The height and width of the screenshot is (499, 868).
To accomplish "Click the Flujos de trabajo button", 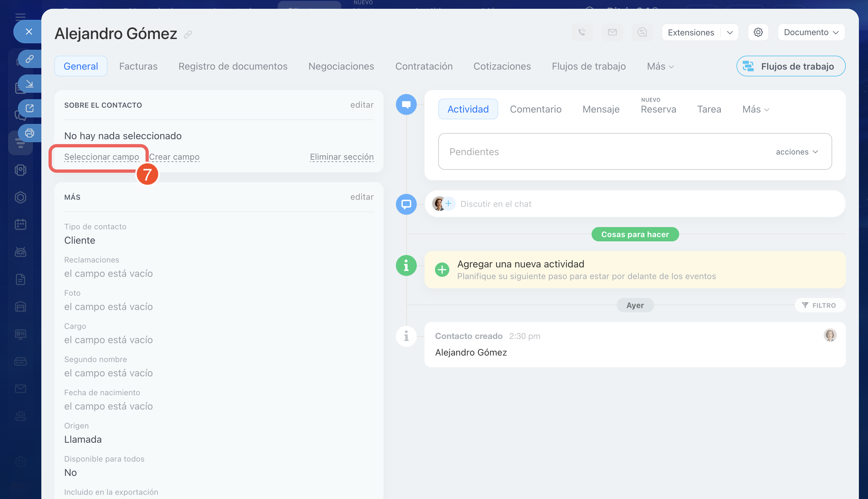I will [x=791, y=66].
